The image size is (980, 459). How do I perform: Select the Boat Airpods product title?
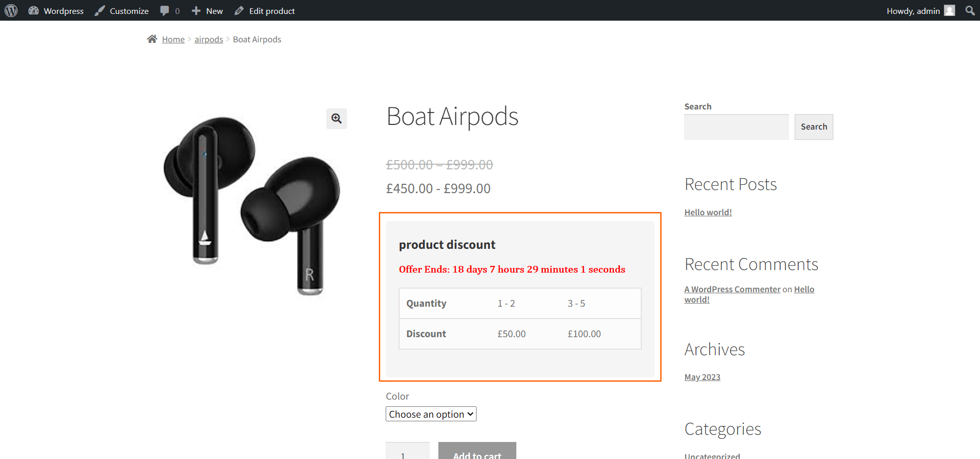click(452, 116)
